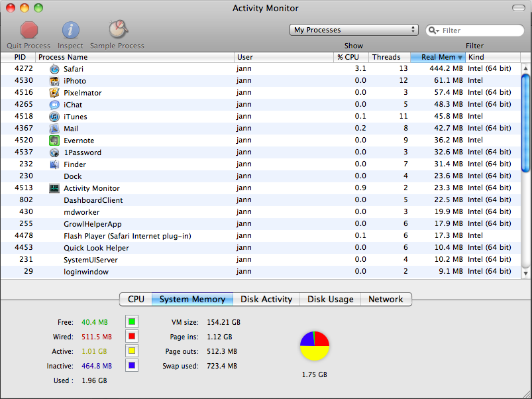Switch to the System Memory tab

click(192, 300)
